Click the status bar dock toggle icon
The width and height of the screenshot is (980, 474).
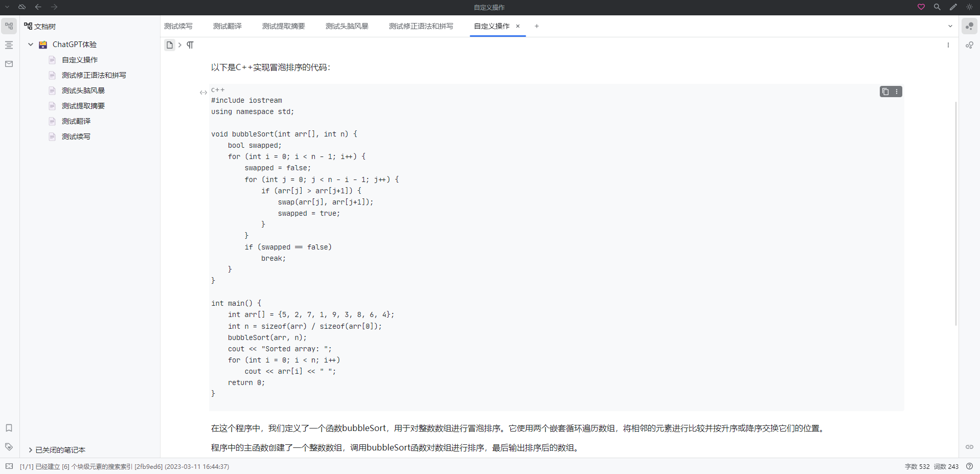pyautogui.click(x=9, y=466)
